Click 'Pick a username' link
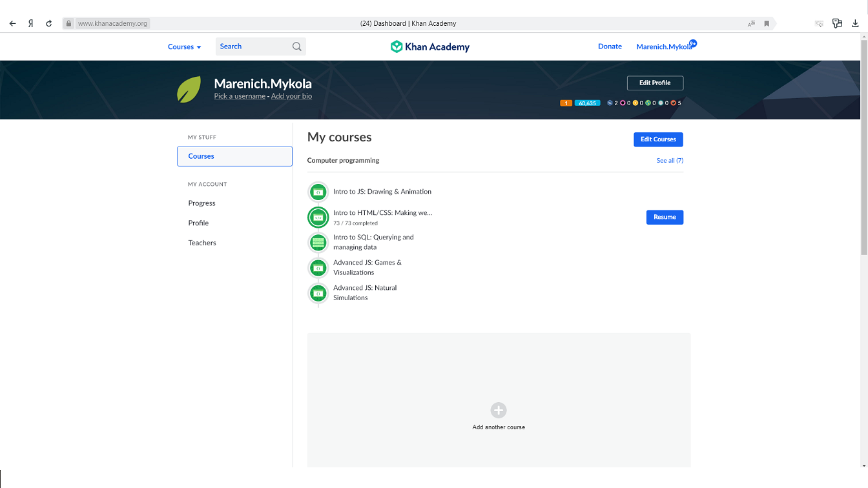The height and width of the screenshot is (488, 868). [x=240, y=96]
